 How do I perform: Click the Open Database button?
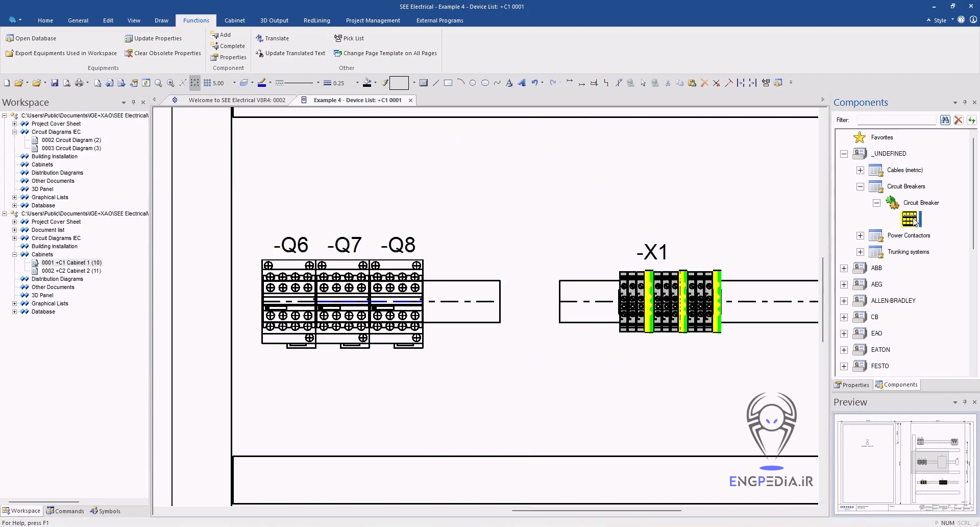point(31,38)
